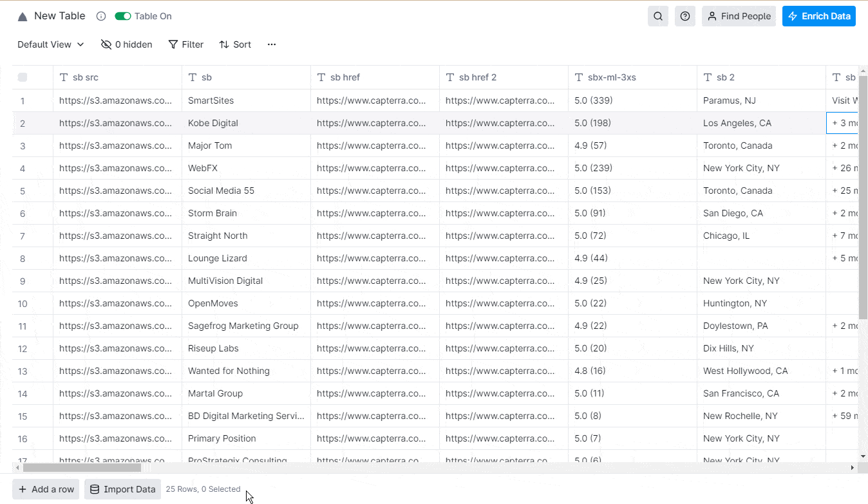The height and width of the screenshot is (504, 868).
Task: Select the Paramus, NJ cell
Action: click(761, 100)
